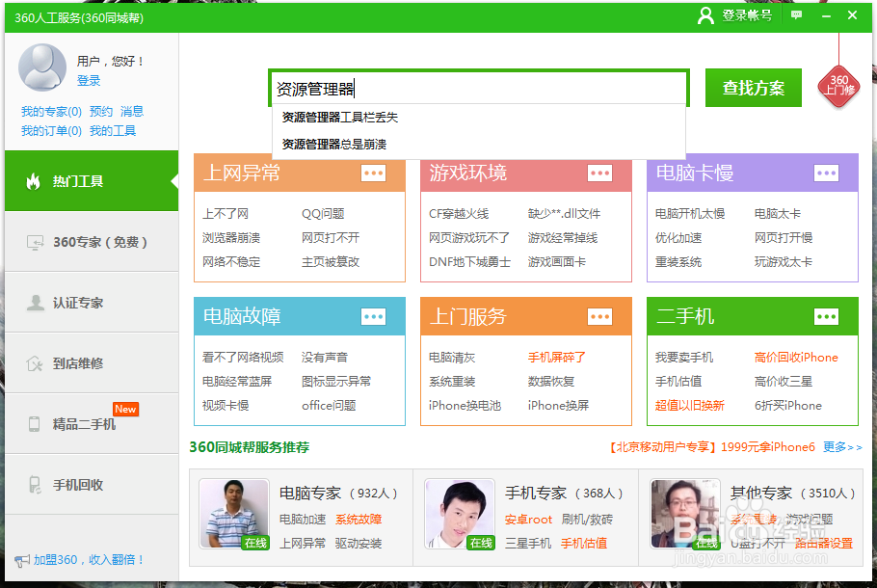Select 缺少**.dll文件 item

[564, 214]
